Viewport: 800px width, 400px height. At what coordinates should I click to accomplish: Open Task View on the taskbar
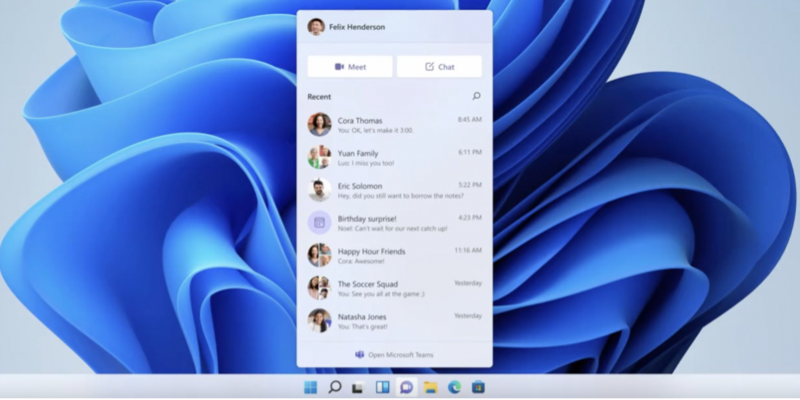(x=358, y=387)
